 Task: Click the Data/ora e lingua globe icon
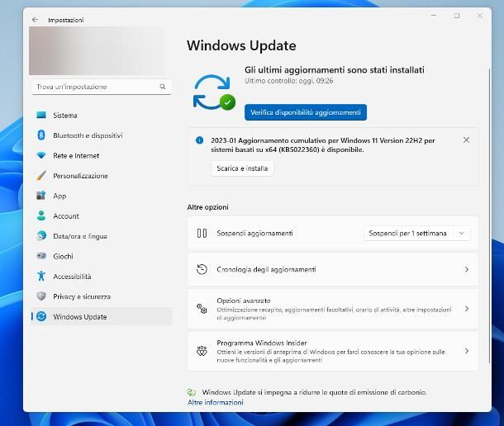[41, 236]
